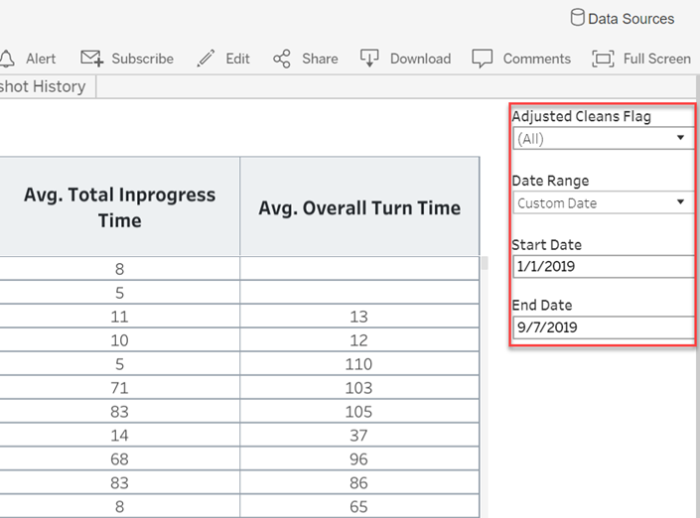The image size is (700, 518).
Task: Open the Custom Date combo box
Action: (603, 203)
